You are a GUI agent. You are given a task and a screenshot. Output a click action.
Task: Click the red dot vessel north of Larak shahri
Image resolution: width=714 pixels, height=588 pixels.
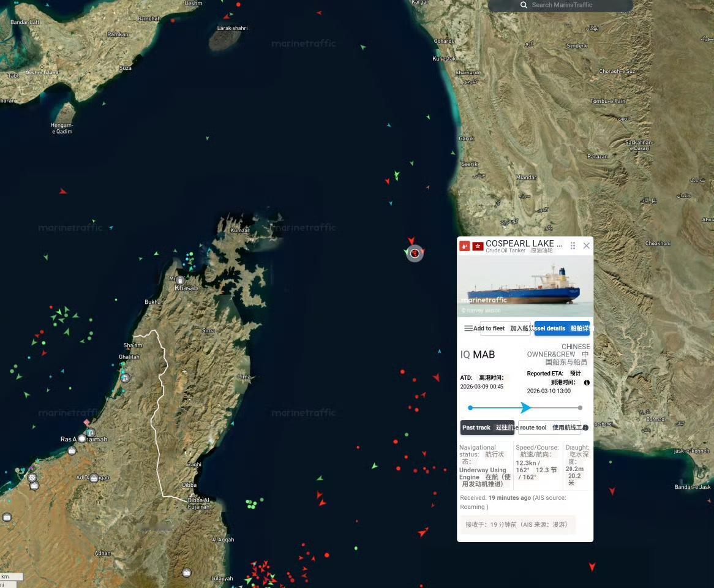[238, 4]
